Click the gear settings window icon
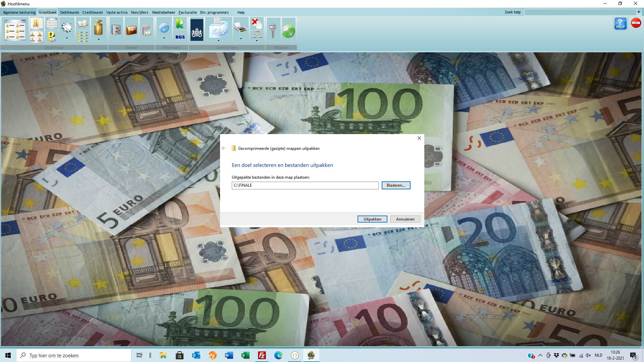 [67, 27]
